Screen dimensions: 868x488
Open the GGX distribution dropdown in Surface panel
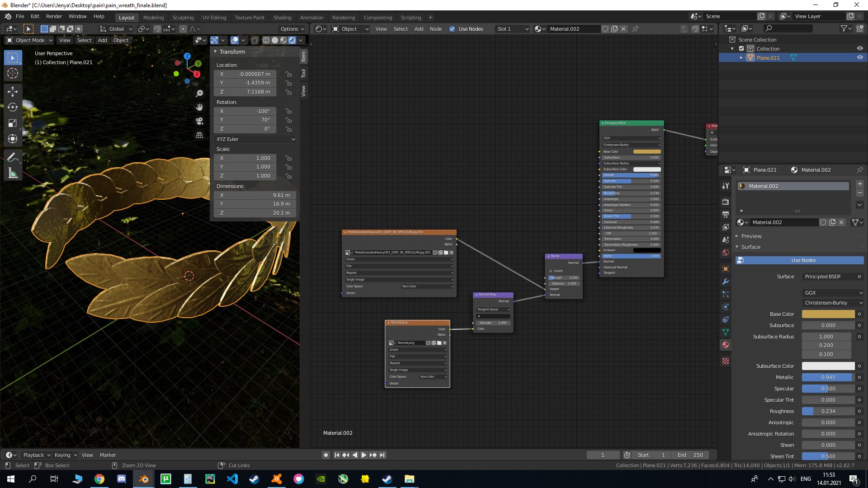832,292
